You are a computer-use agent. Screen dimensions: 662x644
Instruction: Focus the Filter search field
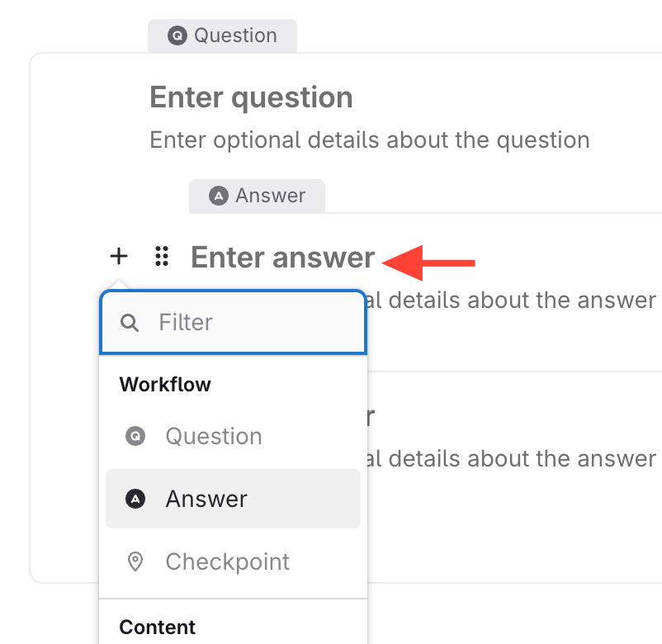click(248, 322)
